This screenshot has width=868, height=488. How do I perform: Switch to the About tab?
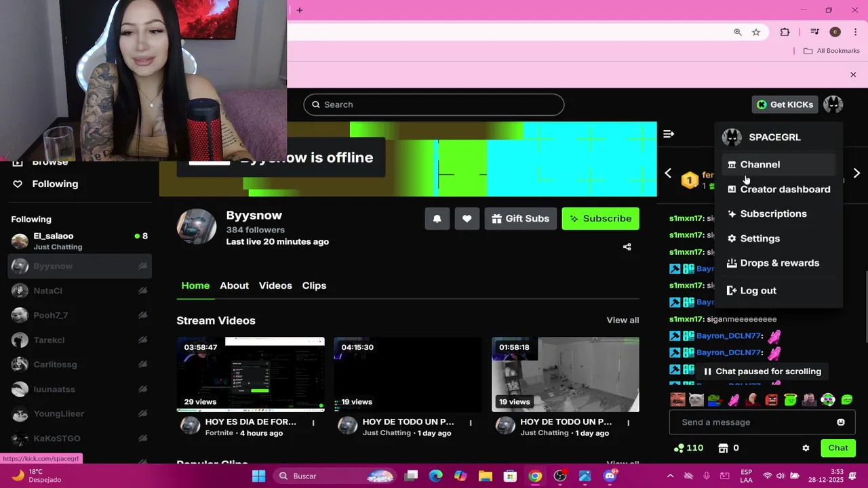pos(234,285)
